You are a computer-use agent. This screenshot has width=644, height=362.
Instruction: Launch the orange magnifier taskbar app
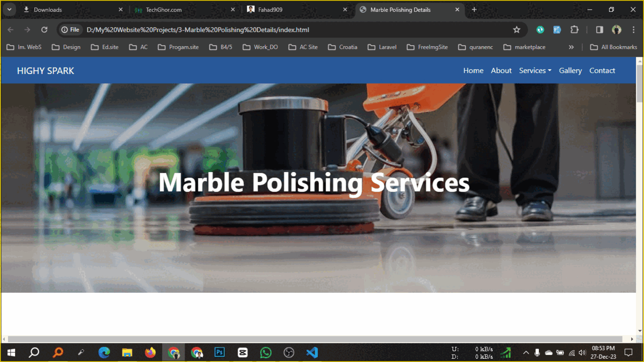tap(57, 352)
